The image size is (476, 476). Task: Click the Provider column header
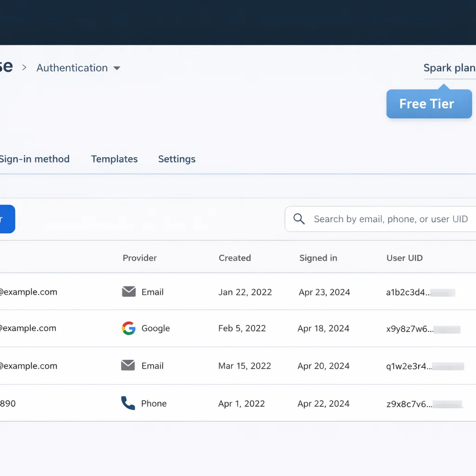click(139, 258)
